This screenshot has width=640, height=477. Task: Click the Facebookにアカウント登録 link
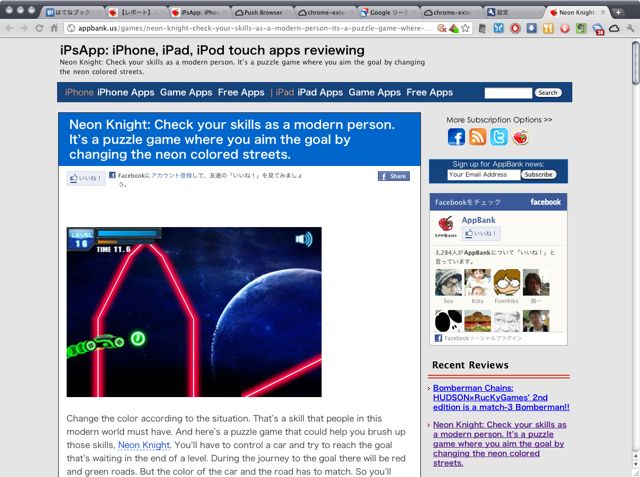[x=169, y=175]
